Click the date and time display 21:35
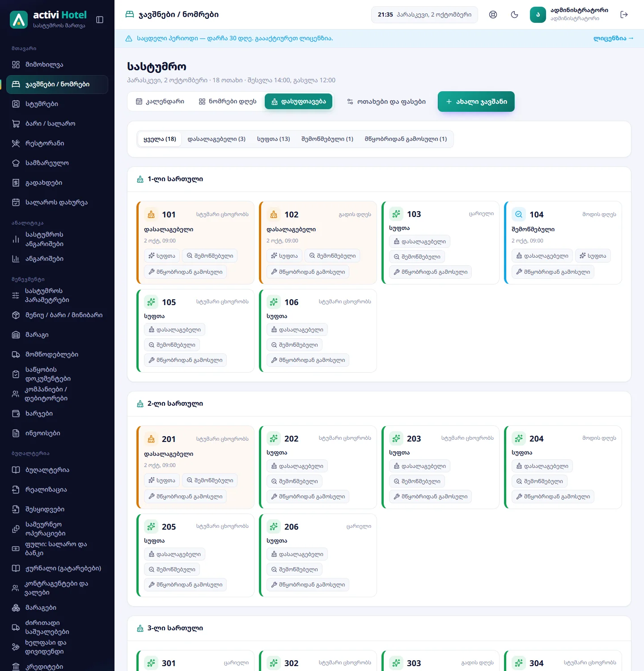644x671 pixels. 424,15
